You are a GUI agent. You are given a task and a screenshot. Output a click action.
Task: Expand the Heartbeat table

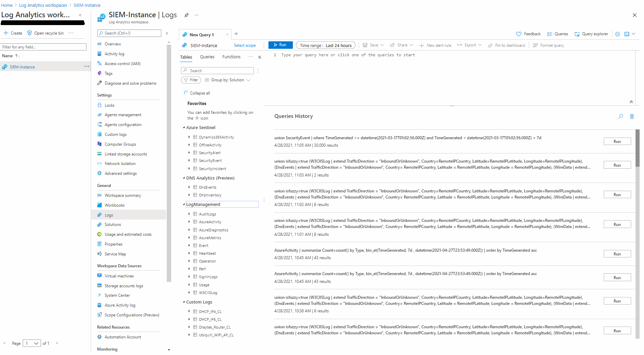[x=189, y=253]
